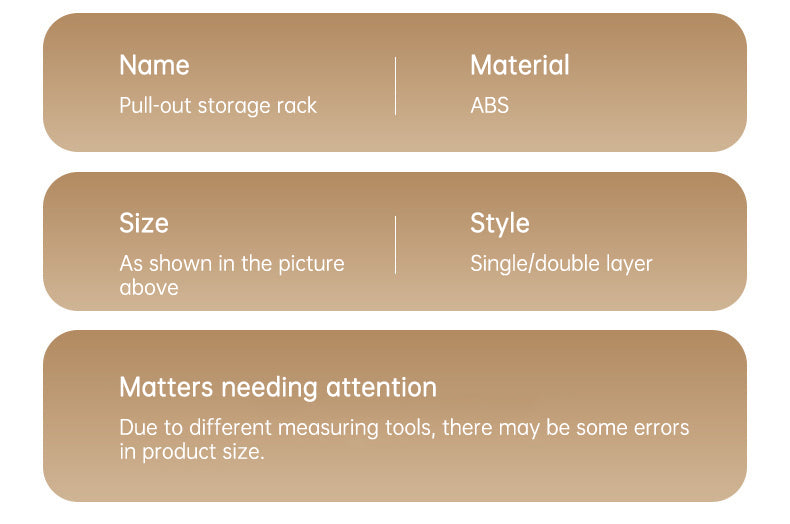The image size is (790, 524).
Task: Click the "Material" heading
Action: (x=520, y=66)
